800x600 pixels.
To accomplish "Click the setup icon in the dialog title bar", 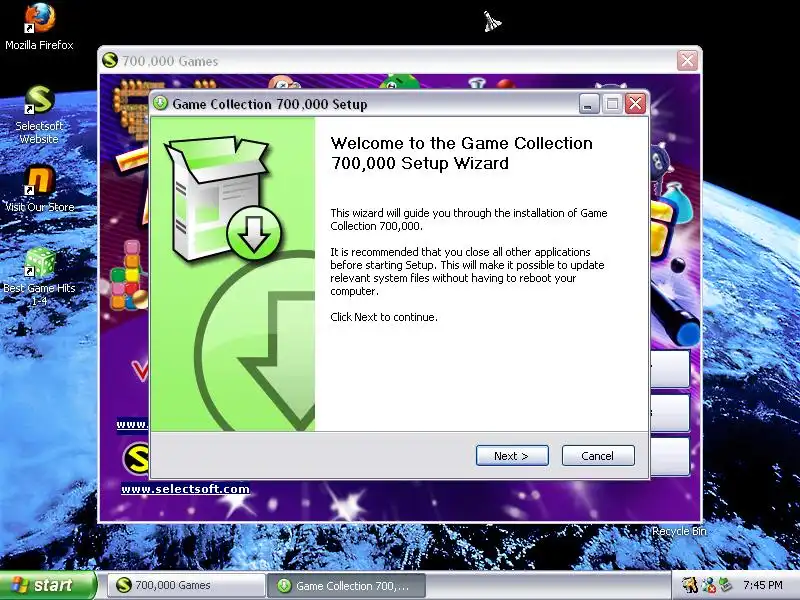I will 160,104.
